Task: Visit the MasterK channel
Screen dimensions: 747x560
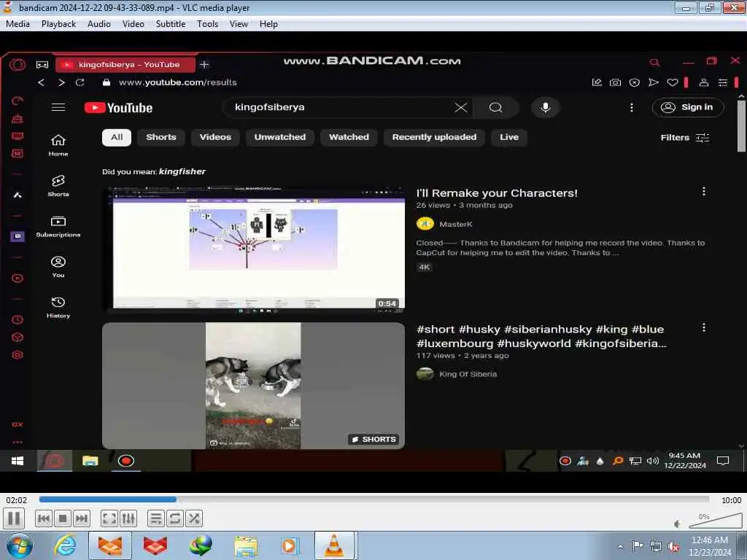Action: pyautogui.click(x=456, y=224)
